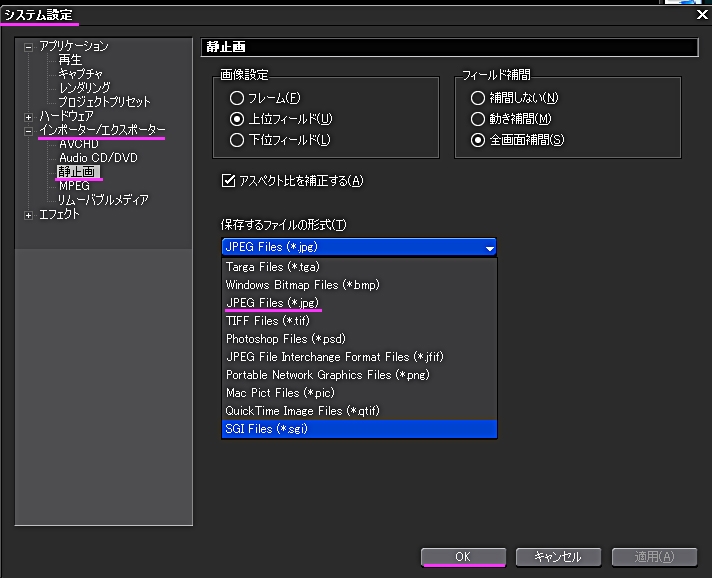Open レンダリング settings page
This screenshot has width=712, height=578.
(x=84, y=88)
